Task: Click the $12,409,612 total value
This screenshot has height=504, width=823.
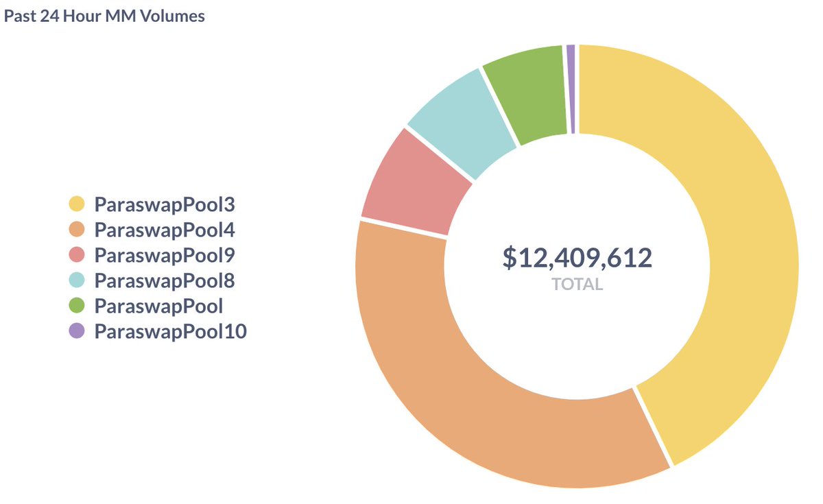Action: pos(577,257)
